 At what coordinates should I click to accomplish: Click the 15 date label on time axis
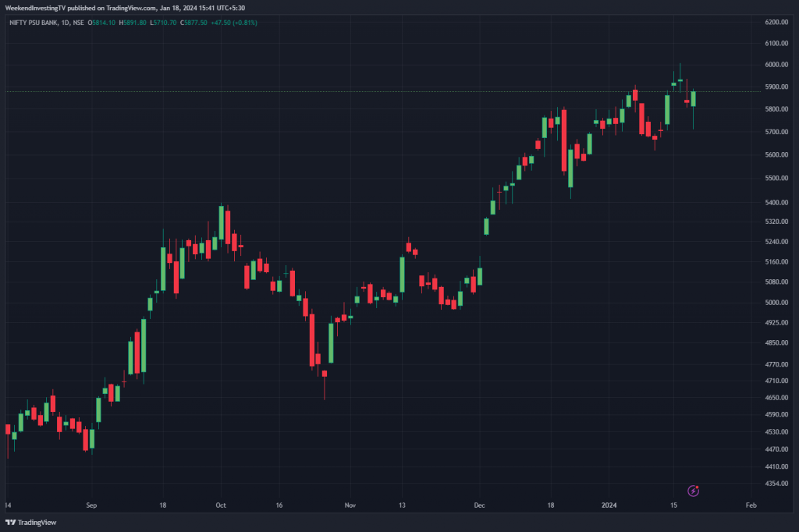pyautogui.click(x=673, y=505)
